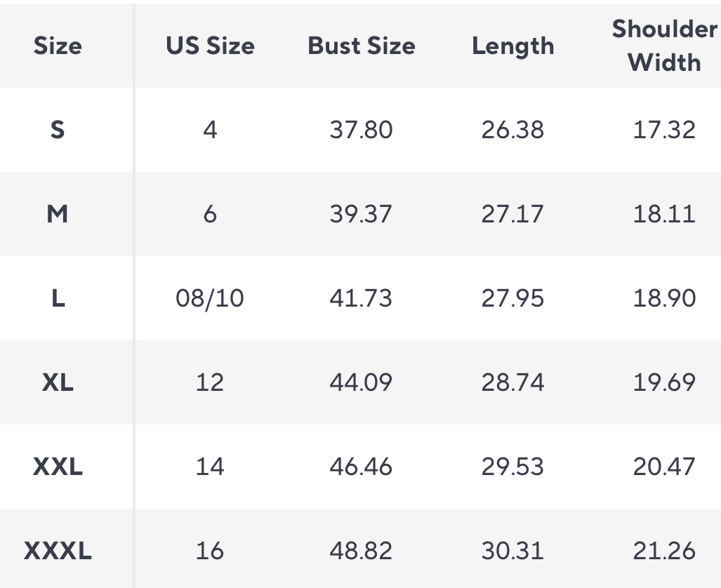The width and height of the screenshot is (721, 588).
Task: Select the XL size row label
Action: click(58, 382)
